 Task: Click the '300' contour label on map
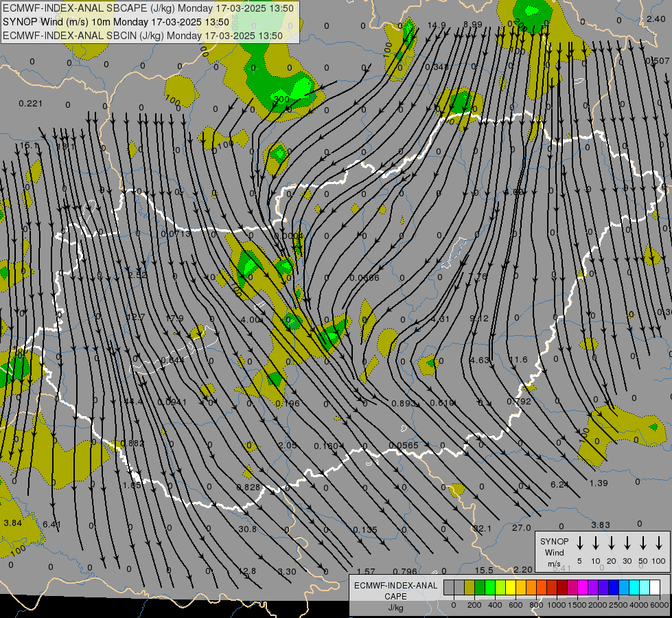click(x=281, y=100)
